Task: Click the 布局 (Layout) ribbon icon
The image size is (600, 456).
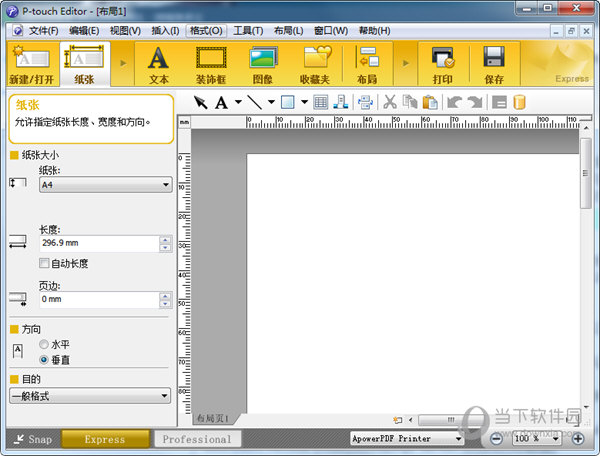Action: 367,64
